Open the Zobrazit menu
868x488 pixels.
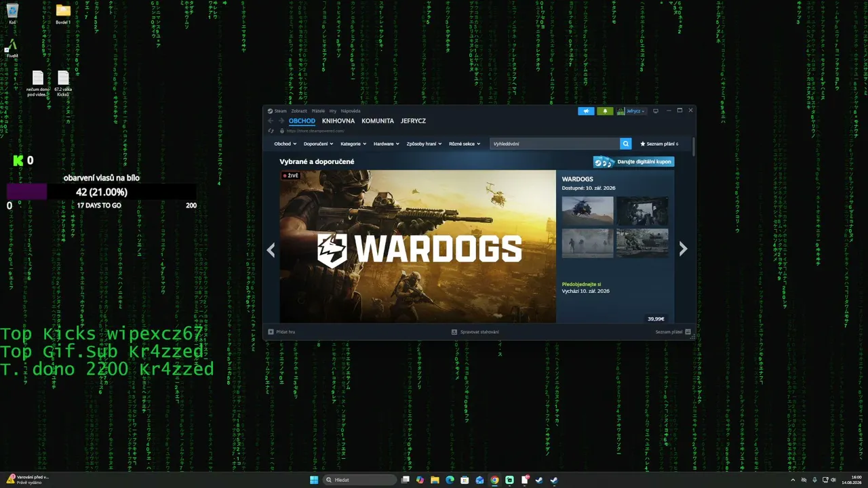(299, 110)
